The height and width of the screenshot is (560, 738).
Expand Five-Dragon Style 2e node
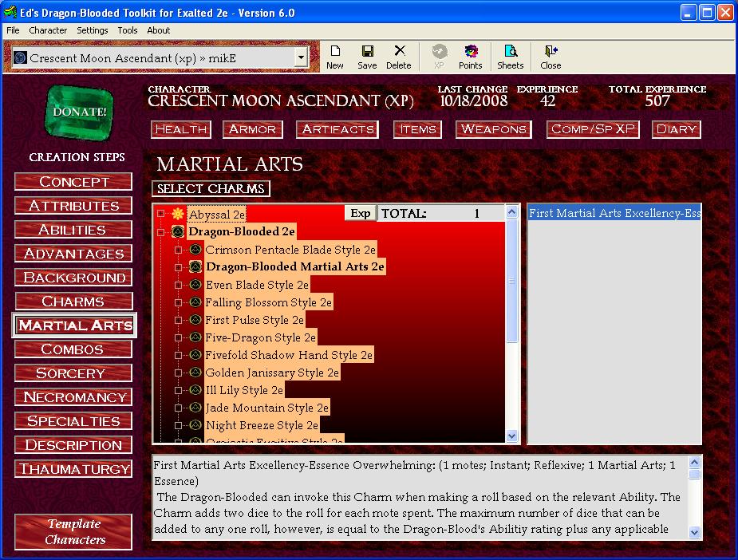178,337
